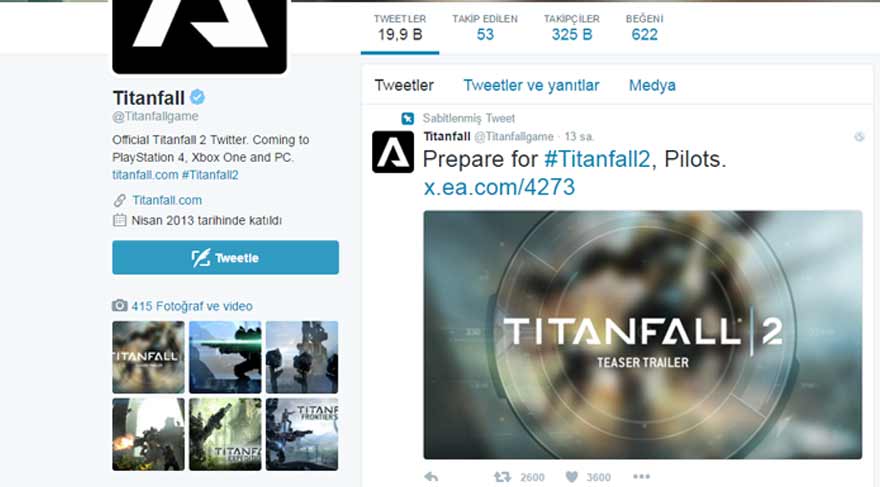Image resolution: width=880 pixels, height=487 pixels.
Task: Switch to Tweetler ve yanıtlar tab
Action: 531,85
